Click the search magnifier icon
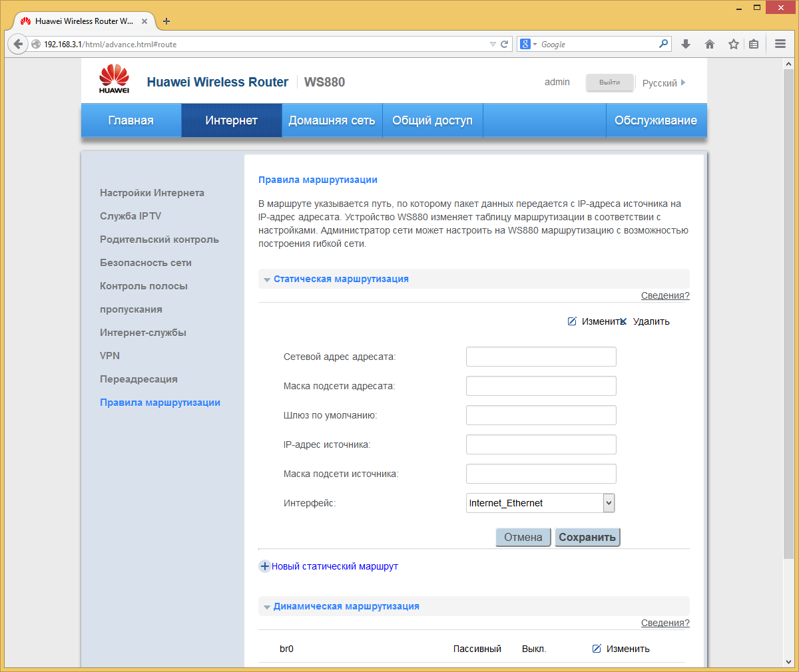 coord(663,44)
